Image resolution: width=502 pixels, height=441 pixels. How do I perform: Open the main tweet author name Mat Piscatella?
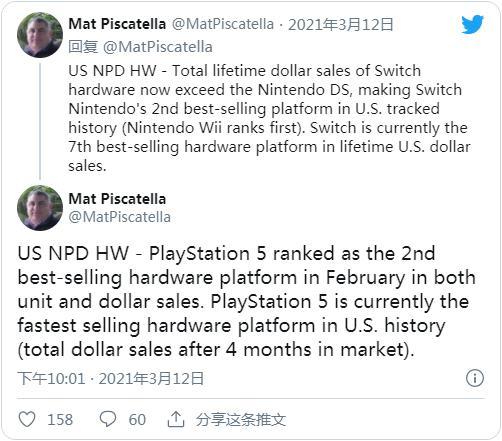(x=117, y=199)
